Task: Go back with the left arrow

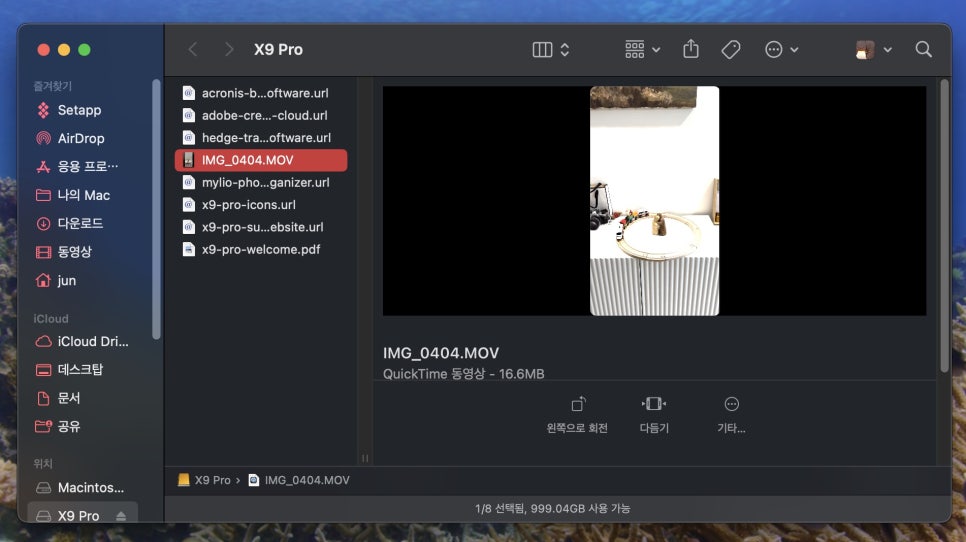Action: coord(193,49)
